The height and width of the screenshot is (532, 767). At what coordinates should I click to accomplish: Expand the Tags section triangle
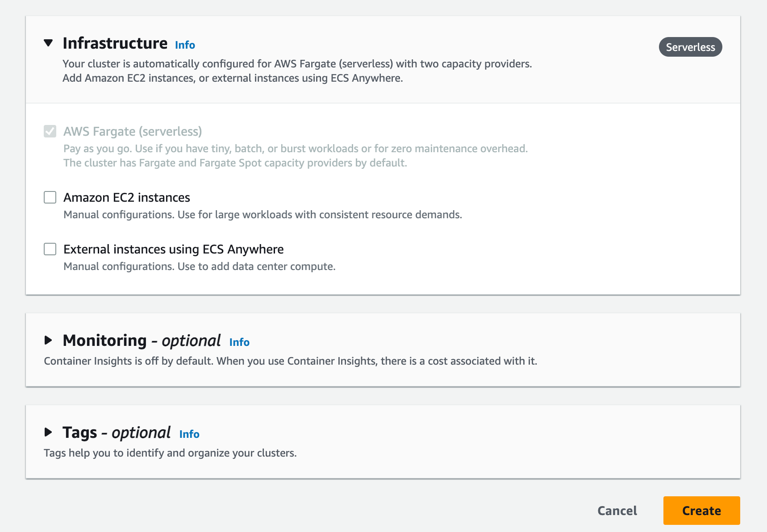click(48, 432)
